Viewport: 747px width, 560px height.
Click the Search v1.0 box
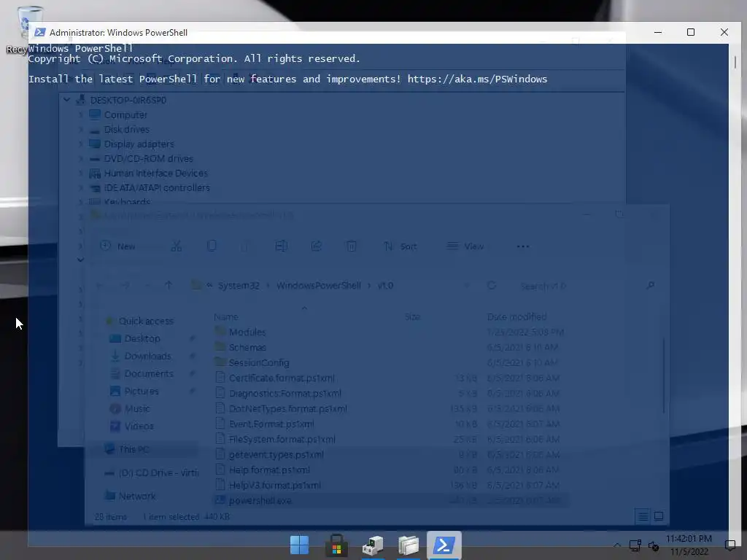tap(586, 286)
